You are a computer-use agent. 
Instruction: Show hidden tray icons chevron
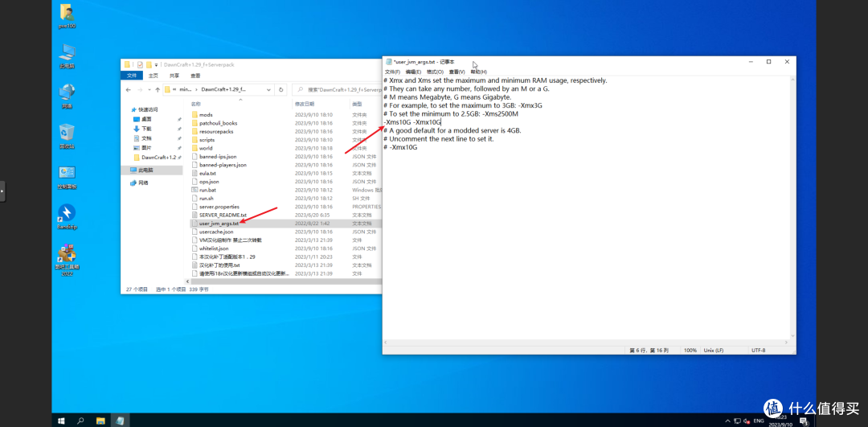point(727,421)
